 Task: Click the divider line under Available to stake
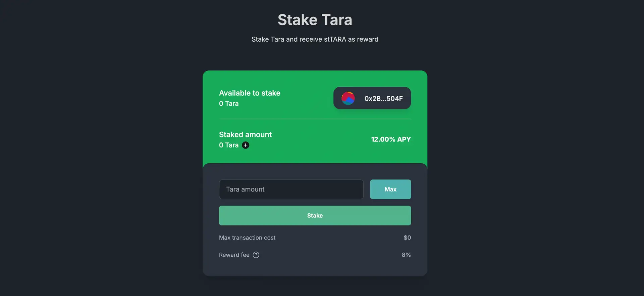(x=315, y=119)
